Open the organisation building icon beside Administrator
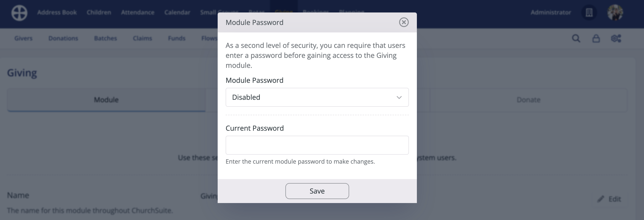644x220 pixels. point(589,12)
